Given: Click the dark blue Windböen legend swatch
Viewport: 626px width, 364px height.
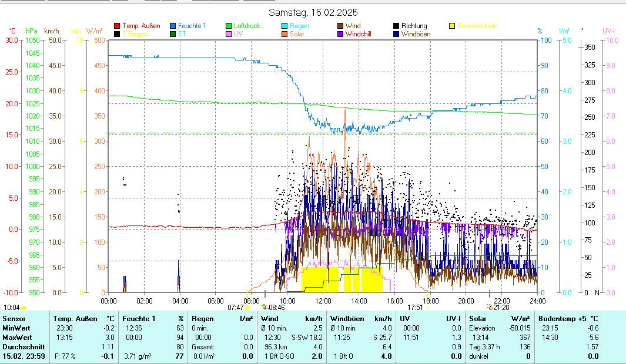Looking at the screenshot, I should point(397,34).
